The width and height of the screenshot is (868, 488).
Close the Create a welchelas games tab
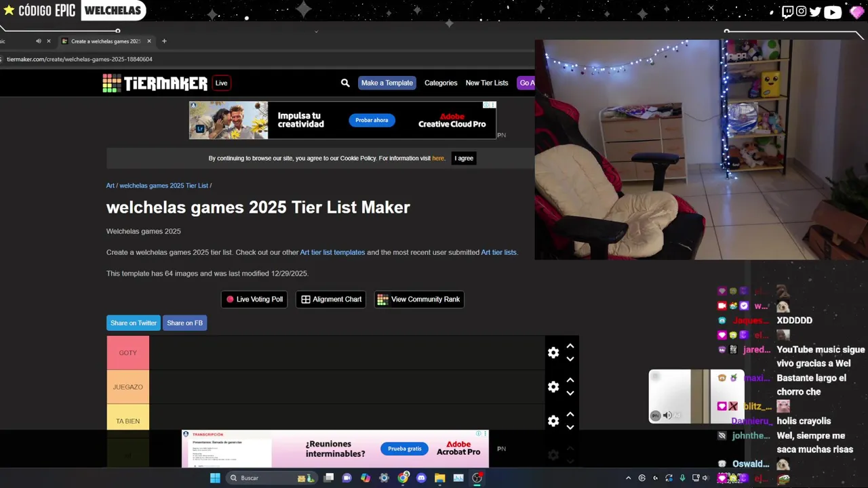tap(149, 41)
